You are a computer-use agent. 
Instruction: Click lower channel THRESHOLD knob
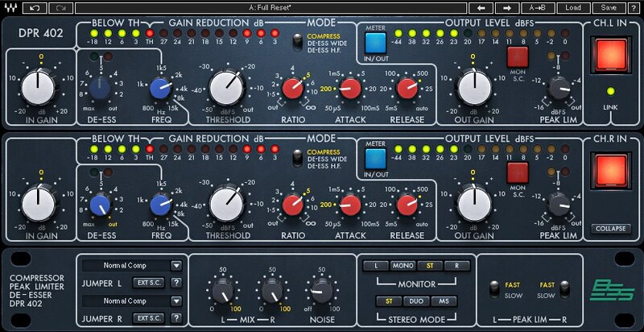(226, 203)
